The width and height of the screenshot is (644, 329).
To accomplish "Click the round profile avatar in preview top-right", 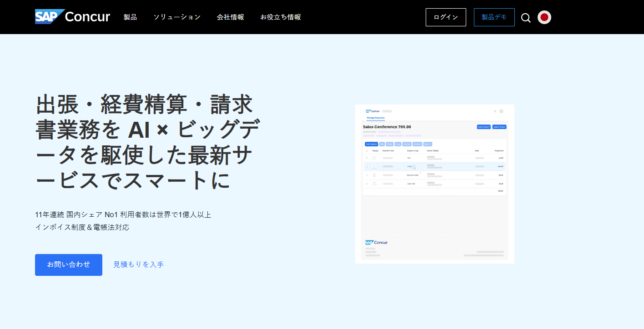I will (x=501, y=111).
